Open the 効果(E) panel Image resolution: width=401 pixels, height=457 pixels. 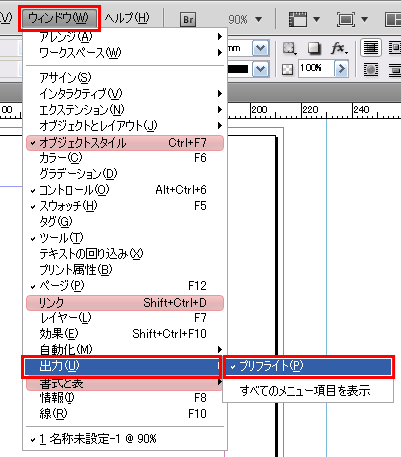tap(125, 334)
